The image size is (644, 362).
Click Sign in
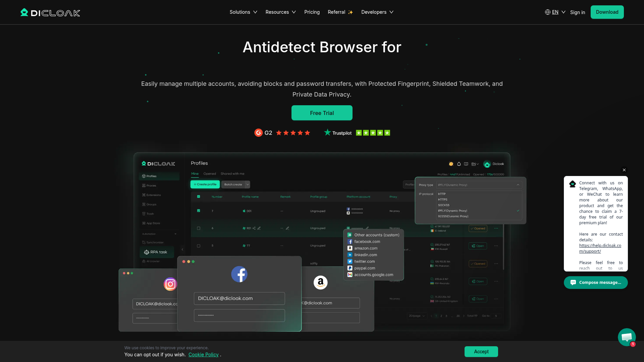(578, 12)
